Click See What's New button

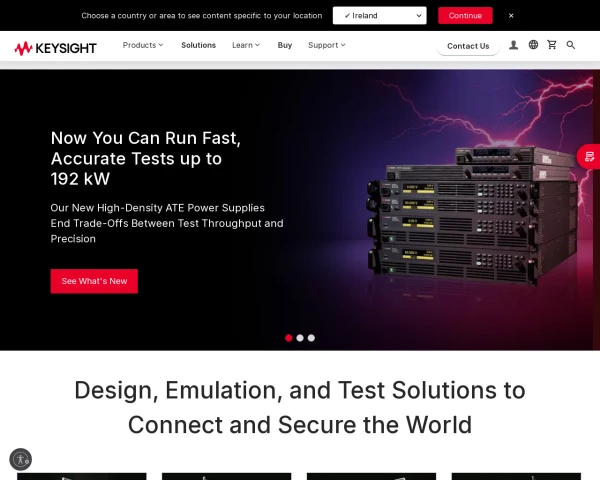(94, 281)
